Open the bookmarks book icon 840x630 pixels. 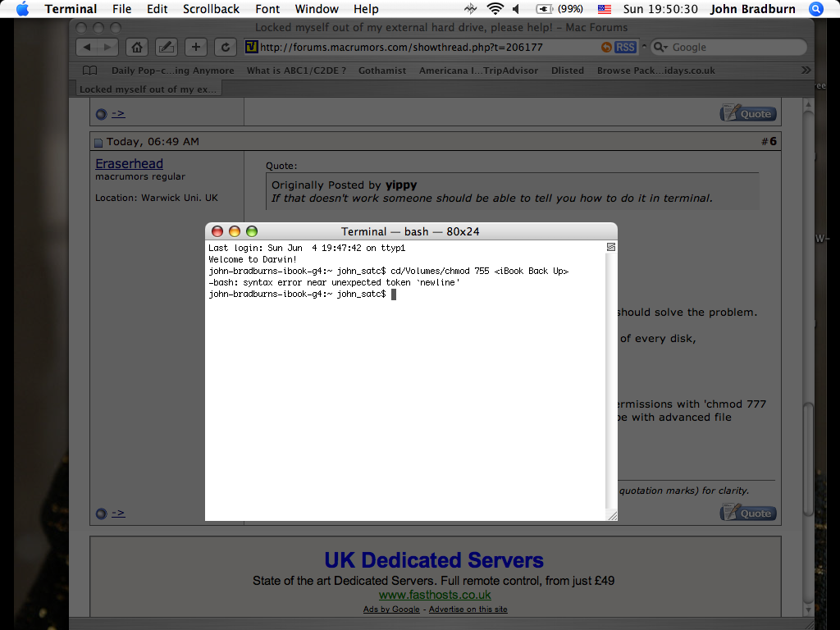89,71
